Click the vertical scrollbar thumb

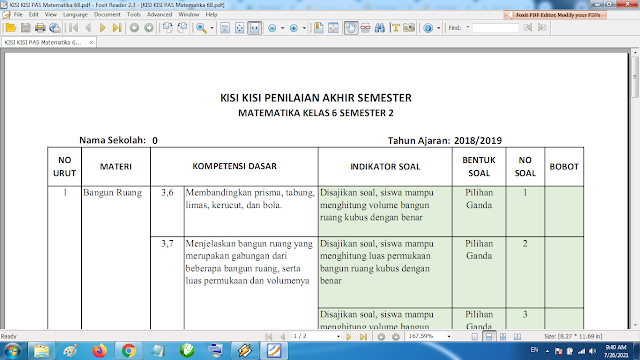pos(635,77)
